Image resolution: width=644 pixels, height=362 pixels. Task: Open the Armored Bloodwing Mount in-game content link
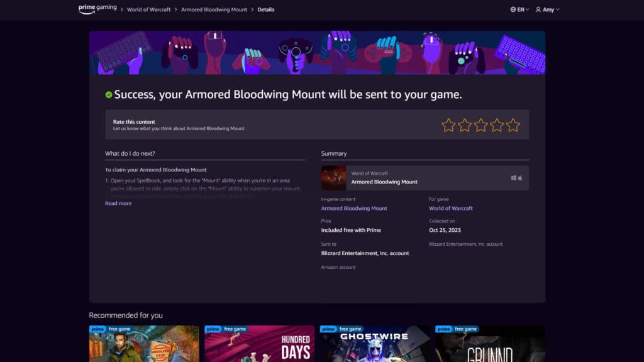click(354, 209)
